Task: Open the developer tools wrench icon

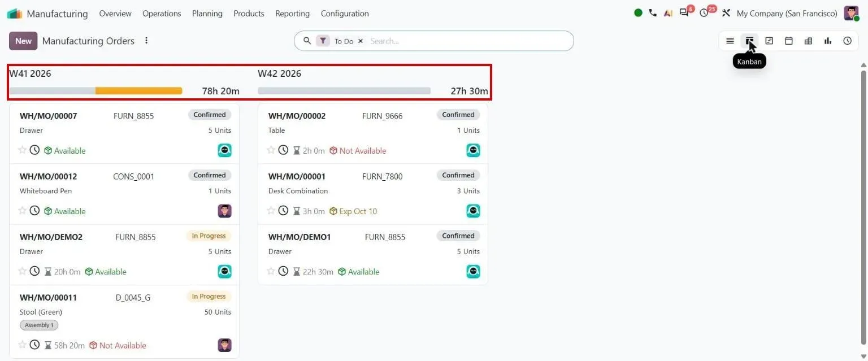Action: [x=726, y=13]
